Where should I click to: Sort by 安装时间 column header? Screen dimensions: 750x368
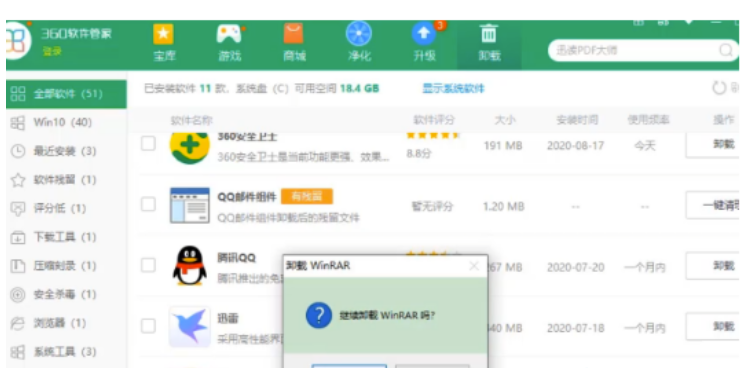[577, 120]
